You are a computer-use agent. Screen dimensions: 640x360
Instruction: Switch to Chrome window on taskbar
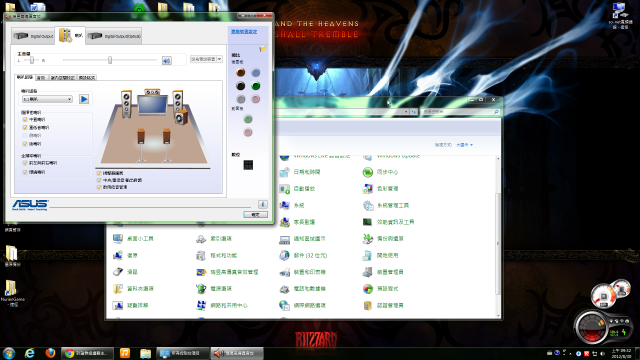click(x=87, y=353)
